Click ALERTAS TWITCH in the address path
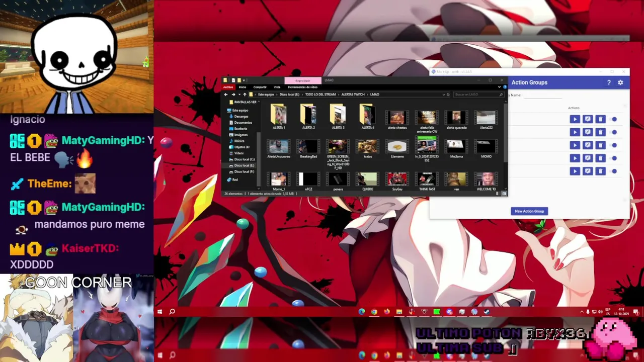644x362 pixels. 353,95
